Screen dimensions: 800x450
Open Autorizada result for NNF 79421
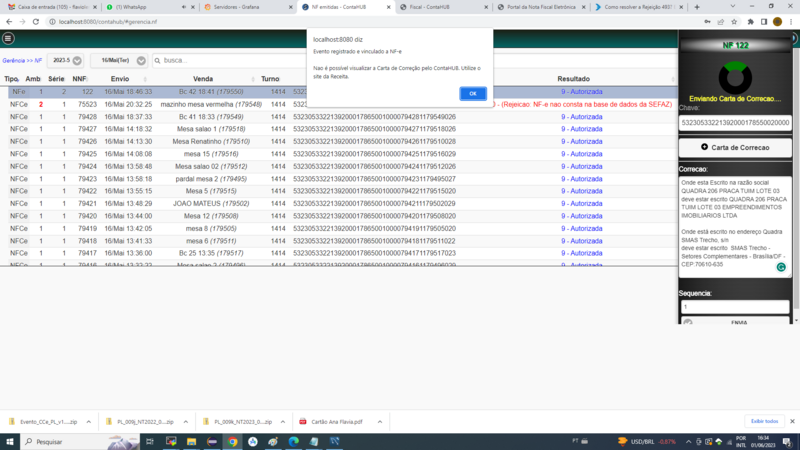(582, 204)
